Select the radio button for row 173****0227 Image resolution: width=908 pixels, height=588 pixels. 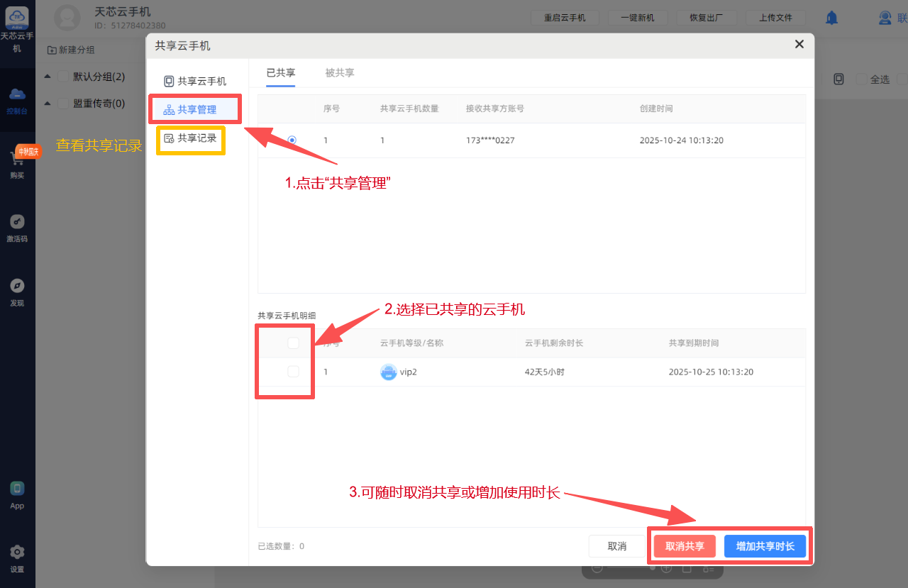[292, 140]
